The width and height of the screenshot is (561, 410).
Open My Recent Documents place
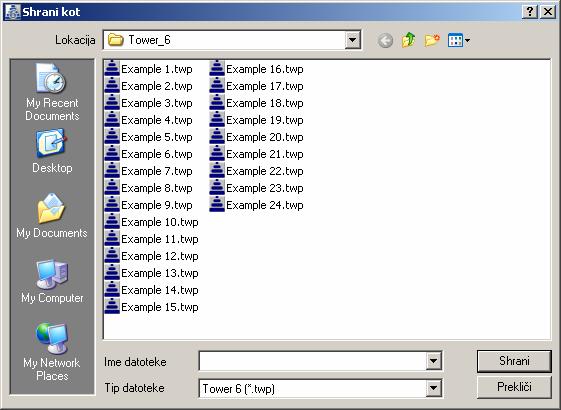point(52,92)
